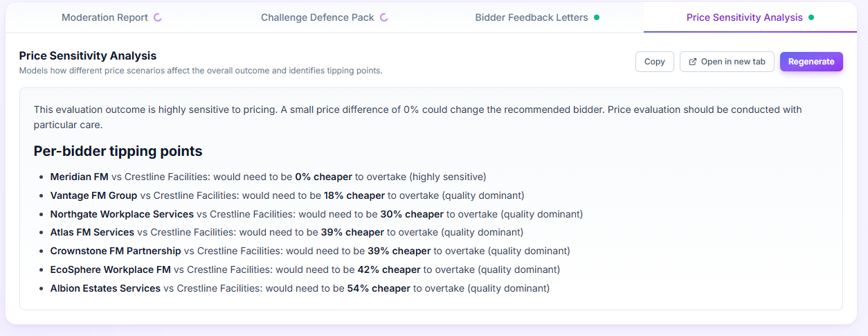
Task: Click green status dot beside Bidder Feedback Letters
Action: [597, 17]
